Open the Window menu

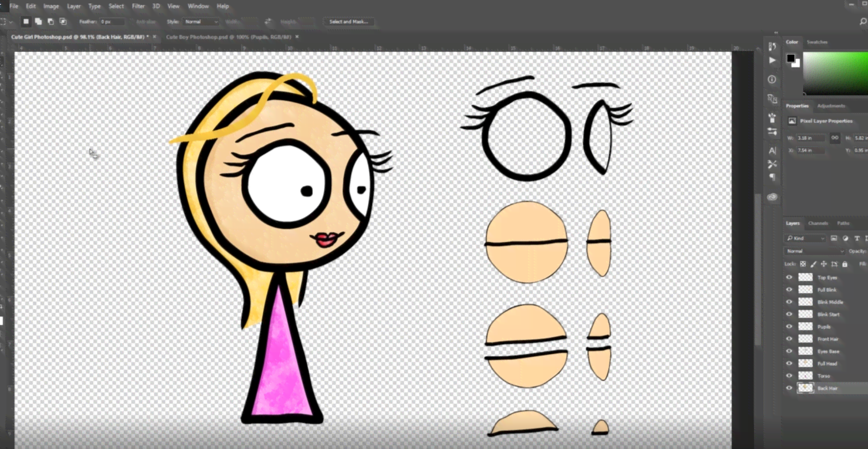click(x=198, y=6)
